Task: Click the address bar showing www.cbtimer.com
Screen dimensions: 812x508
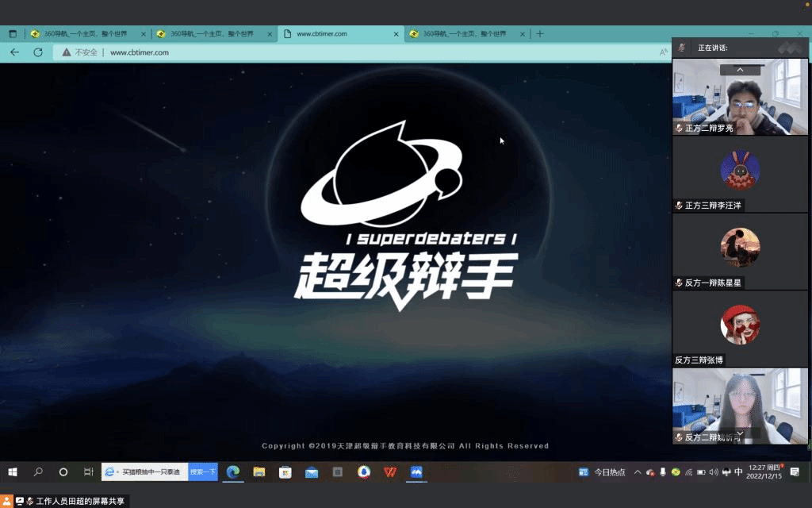Action: [x=317, y=52]
